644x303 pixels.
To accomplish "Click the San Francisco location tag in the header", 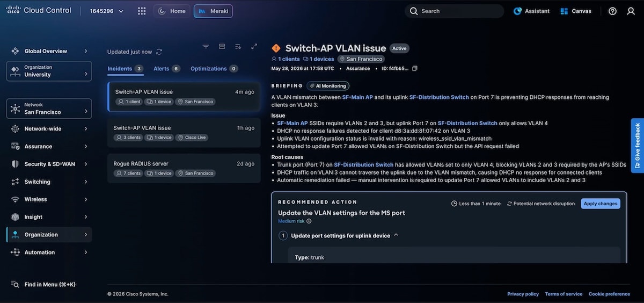I will [x=361, y=59].
